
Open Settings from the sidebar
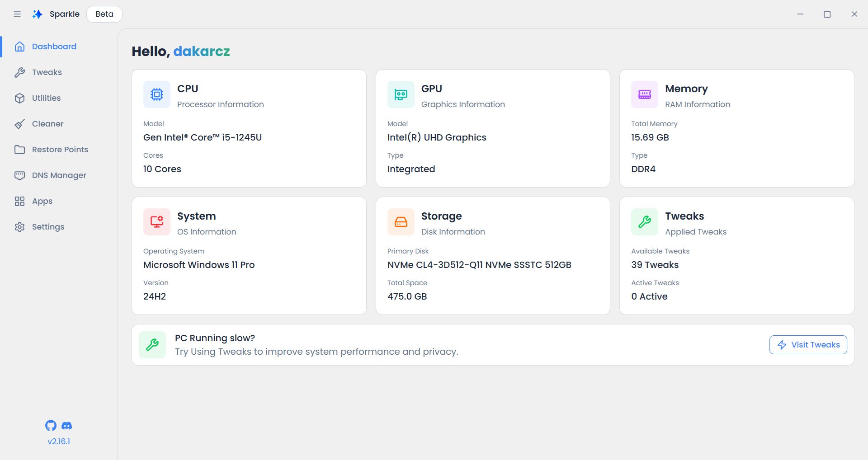(x=48, y=227)
